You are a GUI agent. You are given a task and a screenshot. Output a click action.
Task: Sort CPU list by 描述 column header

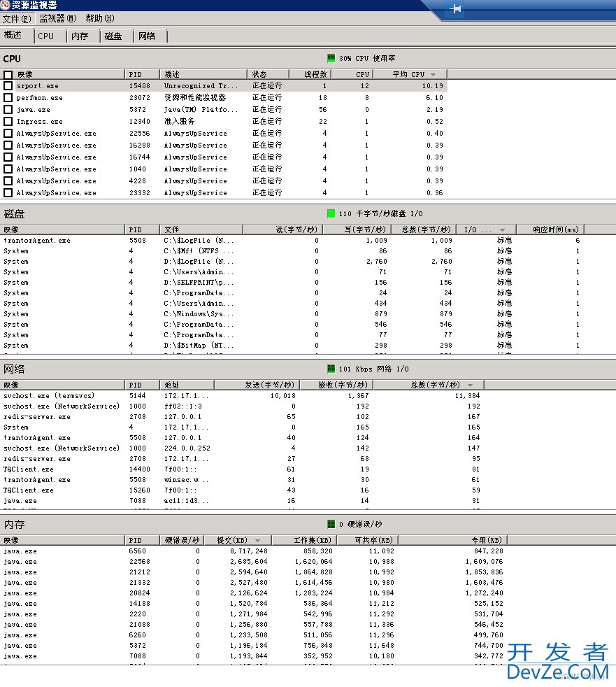tap(203, 74)
